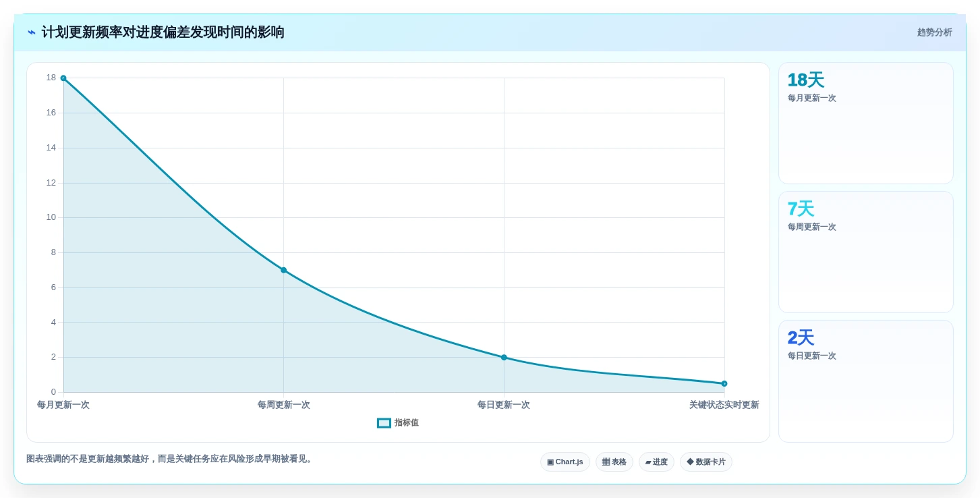Toggle the 指标值 legend color box
Viewport: 980px width, 498px height.
[384, 423]
